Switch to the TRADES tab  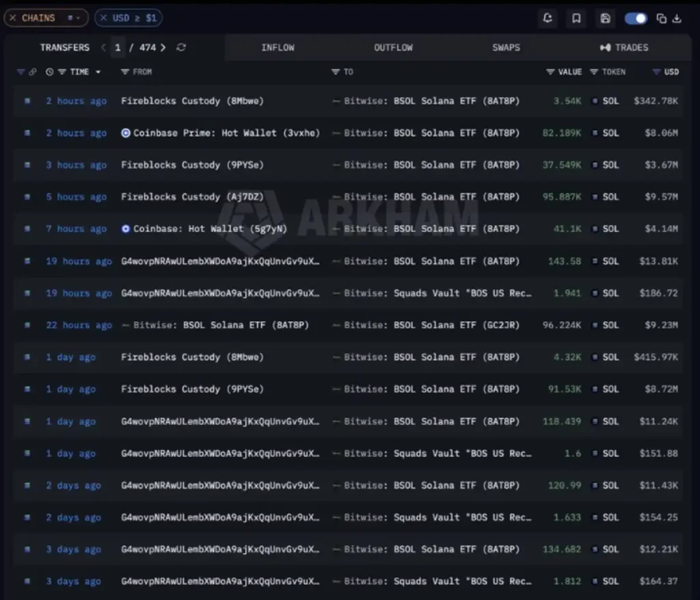[x=624, y=47]
